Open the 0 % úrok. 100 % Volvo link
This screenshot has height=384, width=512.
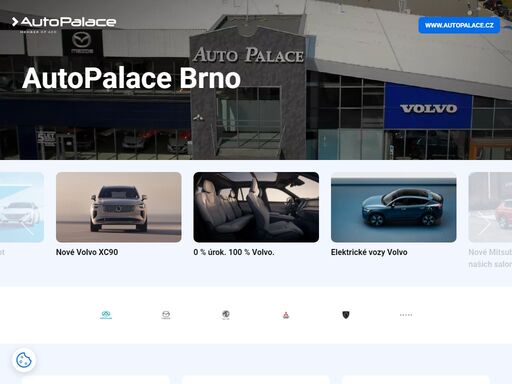click(234, 252)
